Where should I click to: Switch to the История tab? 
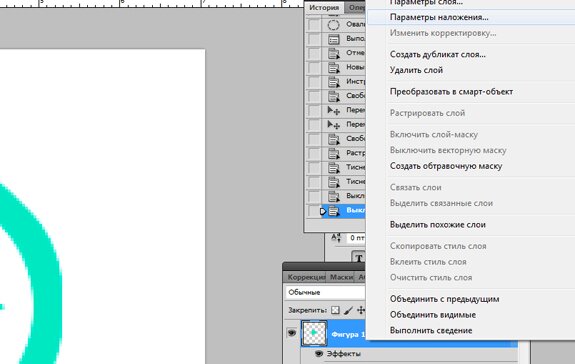(x=324, y=7)
